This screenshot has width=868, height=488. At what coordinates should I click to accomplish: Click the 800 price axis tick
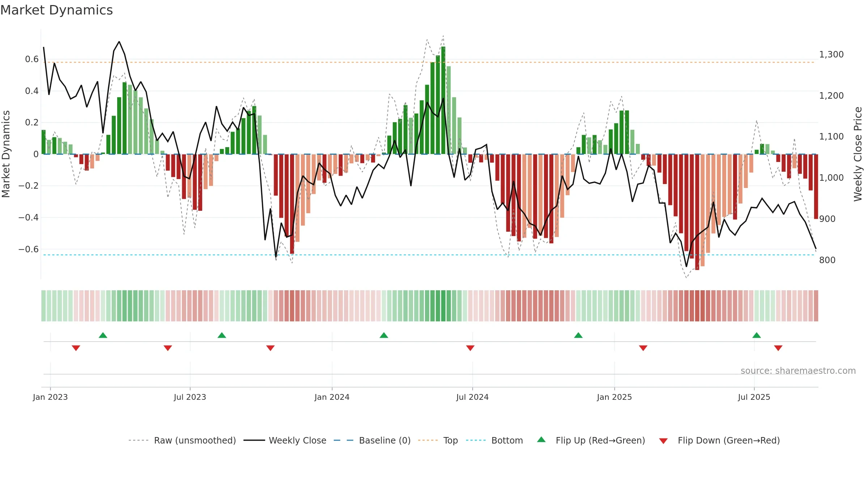827,260
